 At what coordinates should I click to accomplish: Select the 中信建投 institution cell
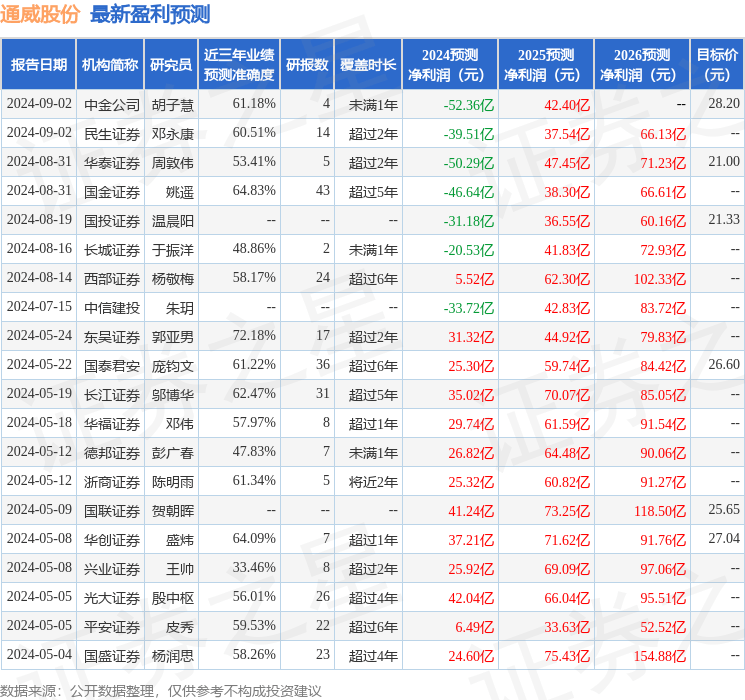tap(112, 307)
